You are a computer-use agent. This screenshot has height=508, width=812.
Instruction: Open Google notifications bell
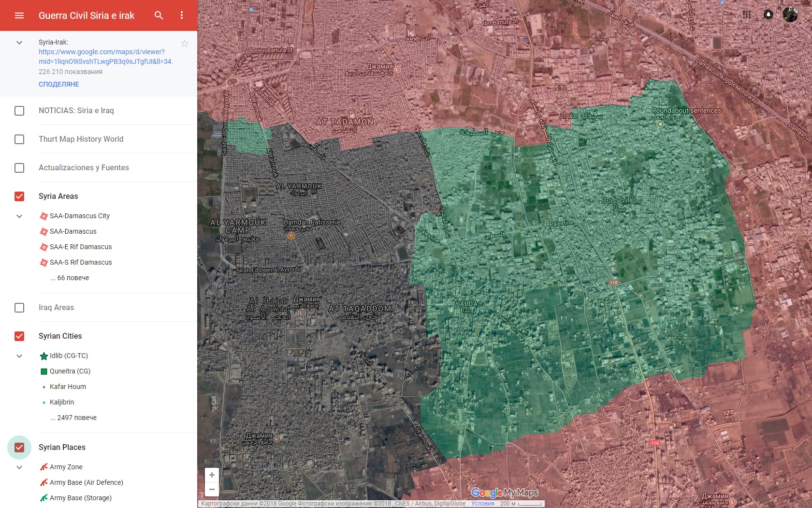pos(768,15)
